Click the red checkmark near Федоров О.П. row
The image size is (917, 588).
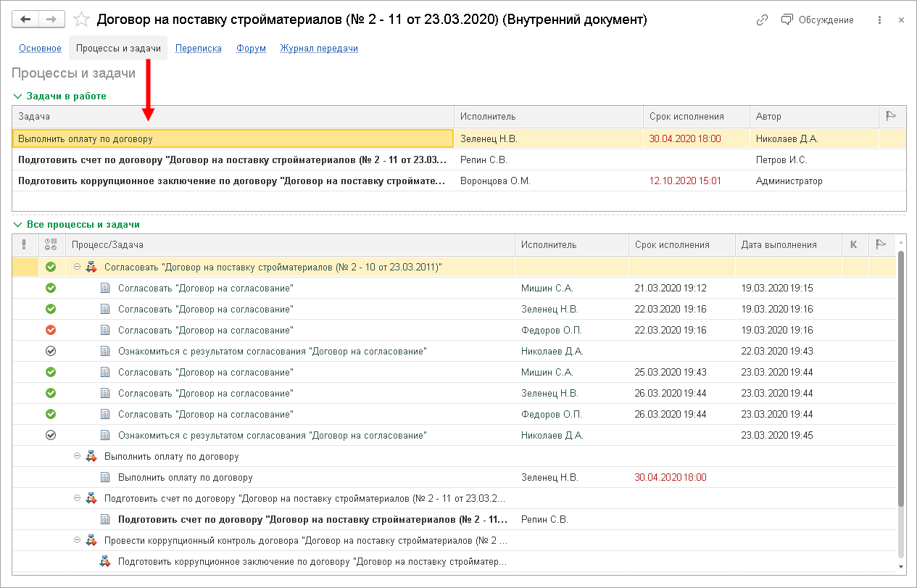(50, 330)
